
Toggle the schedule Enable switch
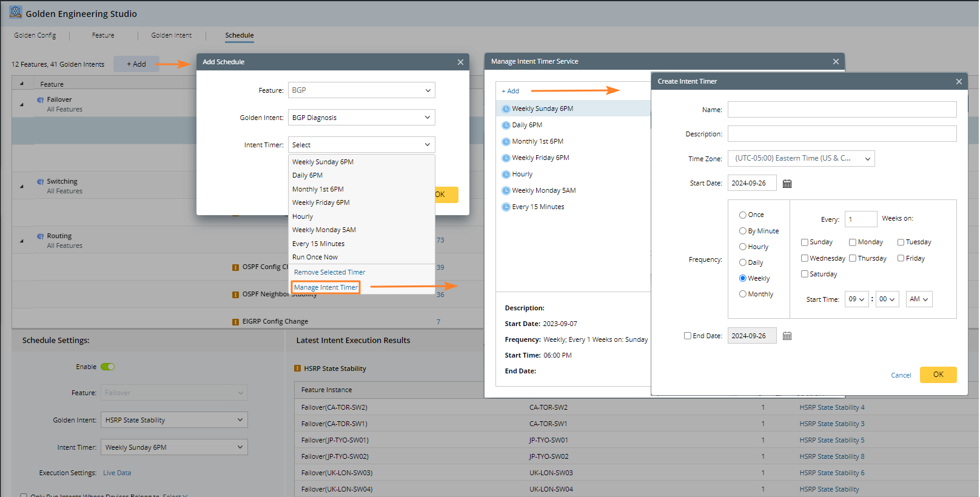coord(107,367)
